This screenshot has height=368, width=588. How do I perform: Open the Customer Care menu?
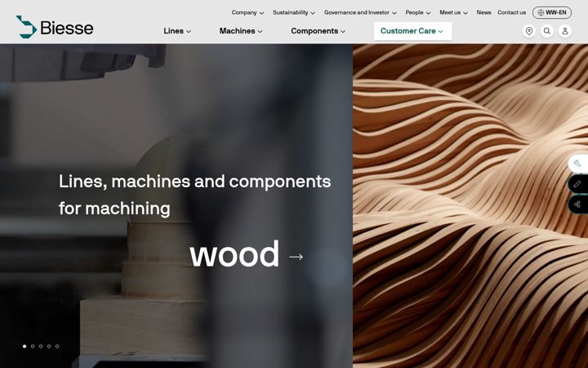(412, 31)
